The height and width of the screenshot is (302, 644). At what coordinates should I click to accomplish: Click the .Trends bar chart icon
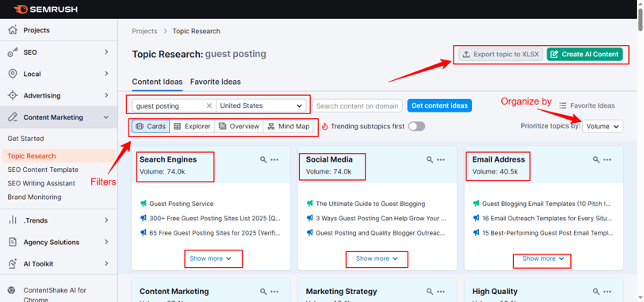click(13, 220)
